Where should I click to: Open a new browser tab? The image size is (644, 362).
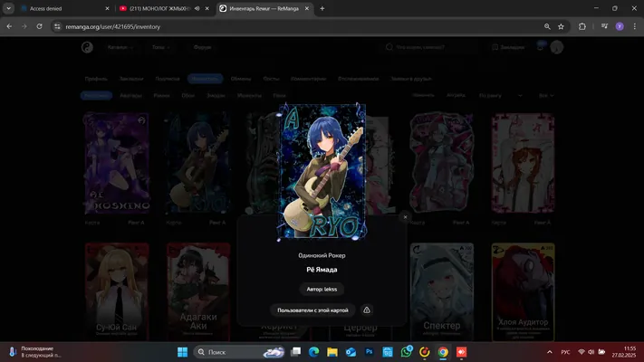[x=322, y=8]
